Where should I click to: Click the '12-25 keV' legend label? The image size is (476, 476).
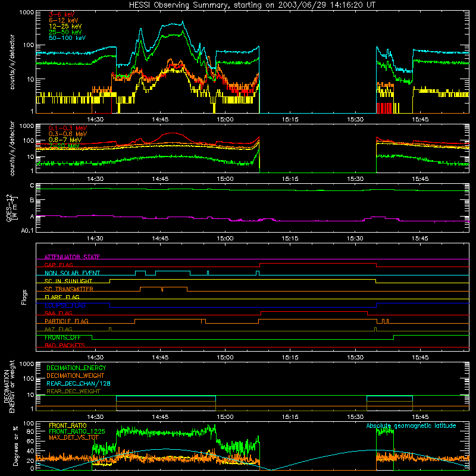pos(65,26)
